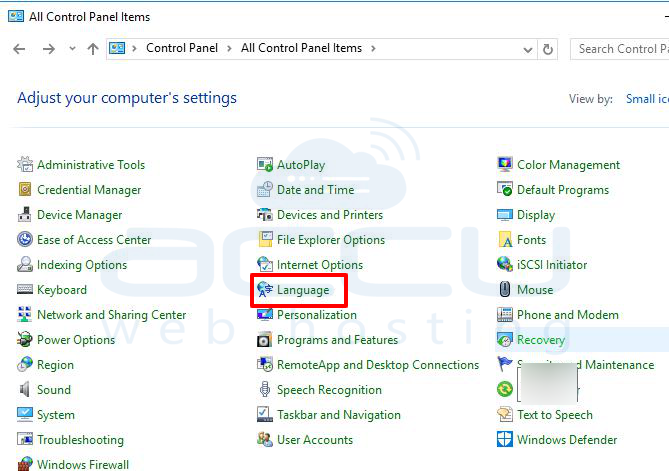Open the Taskbar and Navigation icon

point(265,414)
